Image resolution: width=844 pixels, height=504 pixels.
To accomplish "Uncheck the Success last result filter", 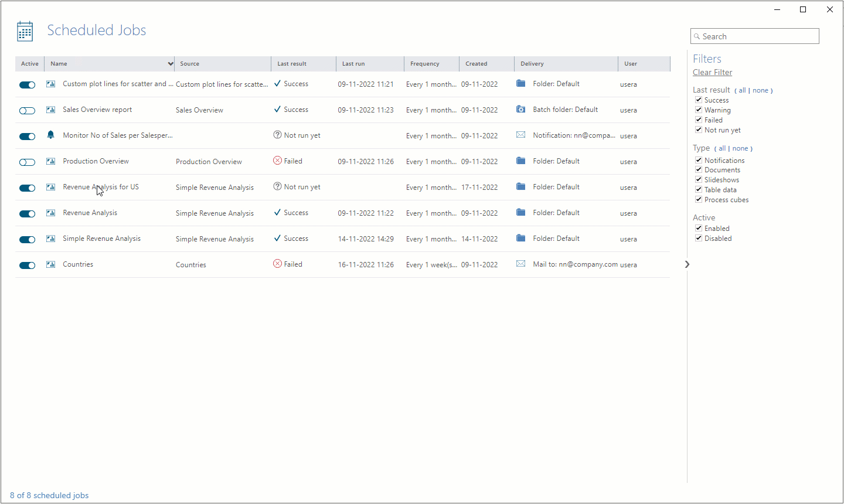I will point(699,100).
